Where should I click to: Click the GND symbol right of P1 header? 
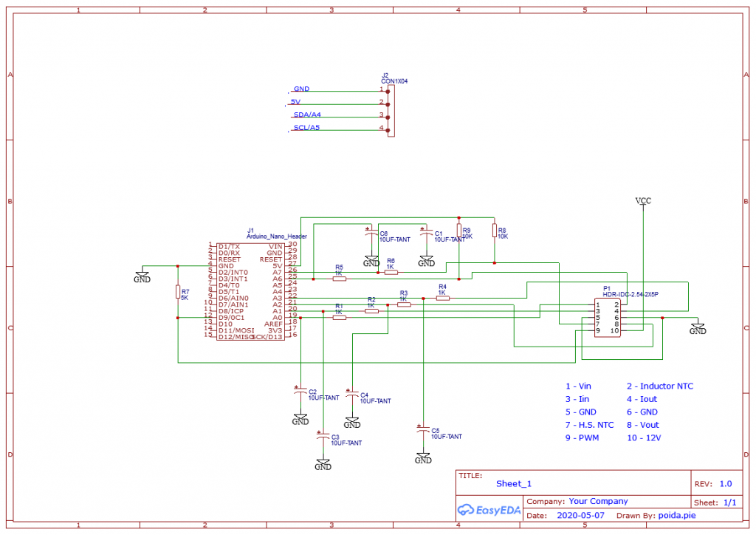(x=698, y=329)
